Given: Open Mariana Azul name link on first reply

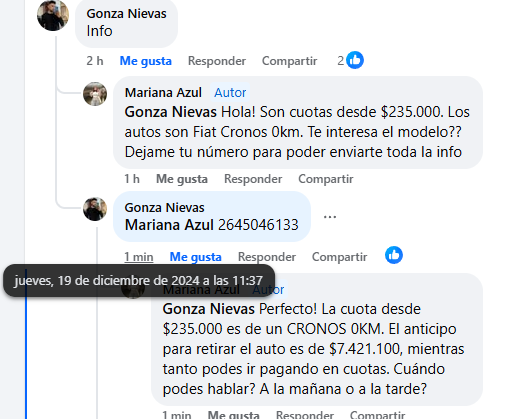Looking at the screenshot, I should point(163,93).
